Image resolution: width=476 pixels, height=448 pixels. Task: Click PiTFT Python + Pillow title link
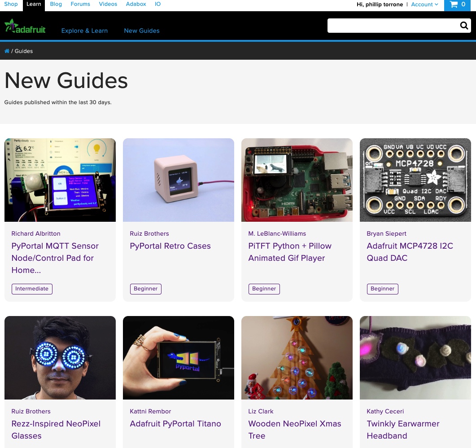pos(290,252)
